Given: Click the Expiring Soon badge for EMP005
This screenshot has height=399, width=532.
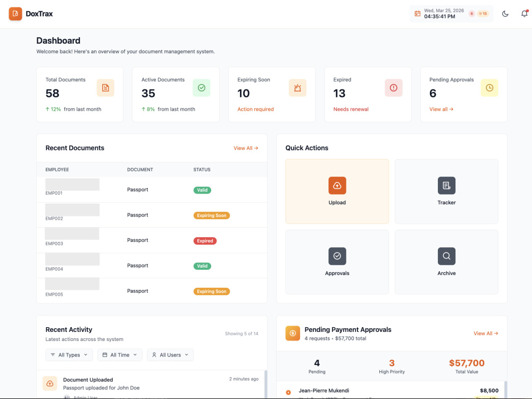Looking at the screenshot, I should point(212,292).
